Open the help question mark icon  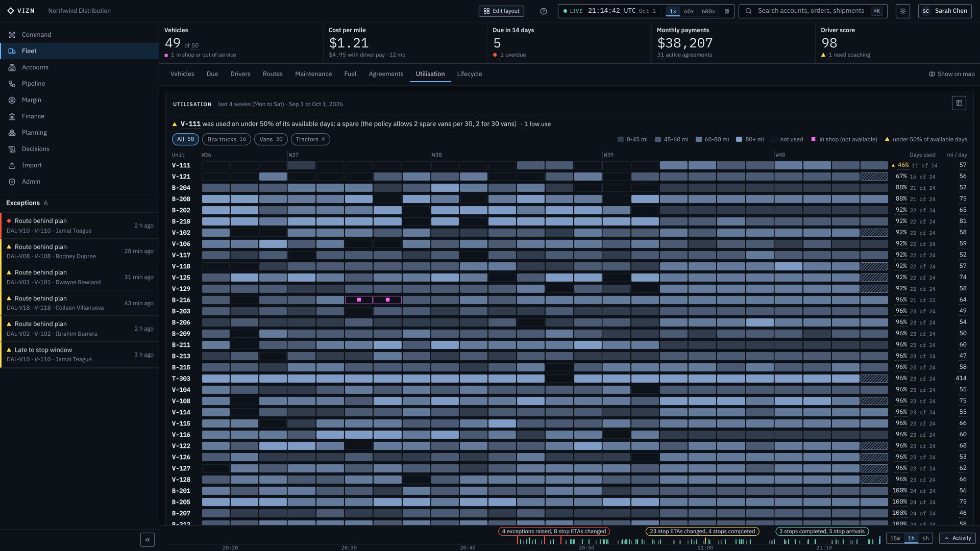[544, 11]
